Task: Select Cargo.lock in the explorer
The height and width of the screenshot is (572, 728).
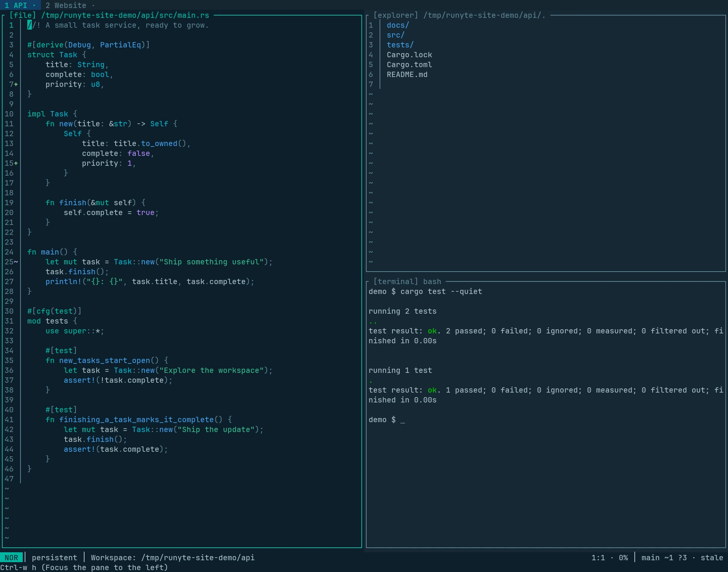Action: point(409,55)
